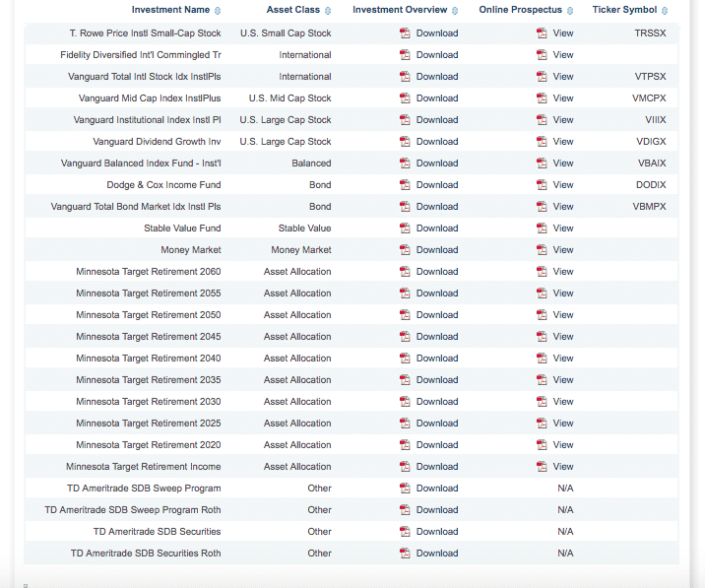
Task: Click overview PDF icon for Vanguard Total Intl Stock
Action: point(405,77)
